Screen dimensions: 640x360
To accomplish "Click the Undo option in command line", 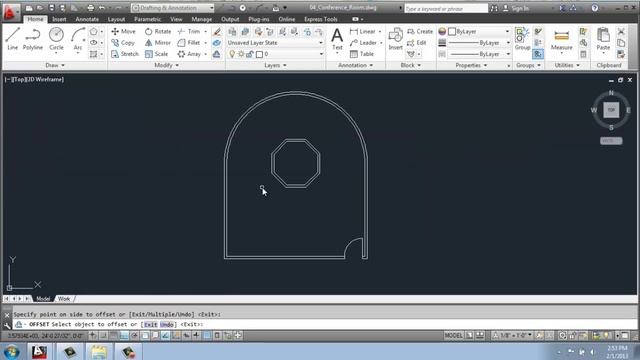I will pos(167,324).
